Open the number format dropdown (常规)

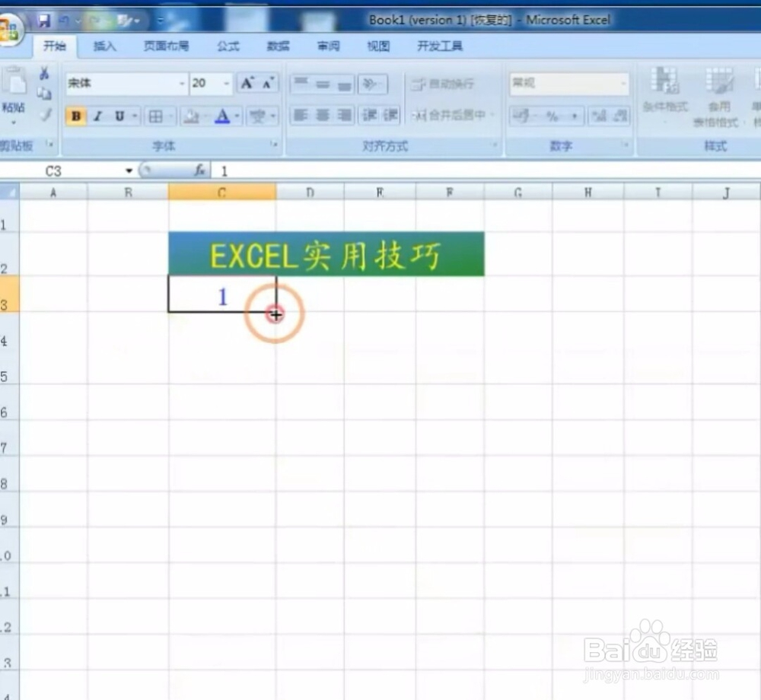[x=622, y=84]
